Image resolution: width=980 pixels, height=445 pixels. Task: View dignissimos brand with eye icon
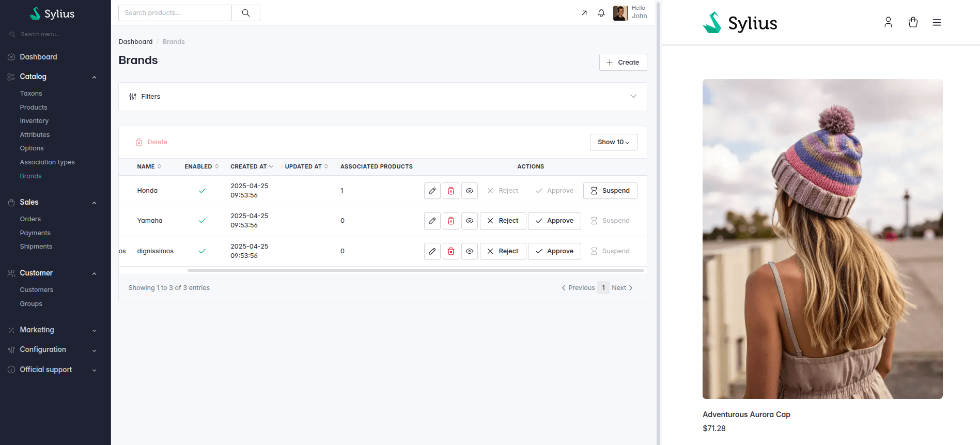point(469,251)
